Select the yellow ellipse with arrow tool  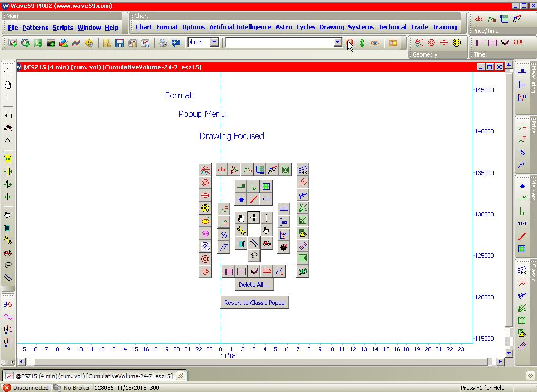click(205, 221)
